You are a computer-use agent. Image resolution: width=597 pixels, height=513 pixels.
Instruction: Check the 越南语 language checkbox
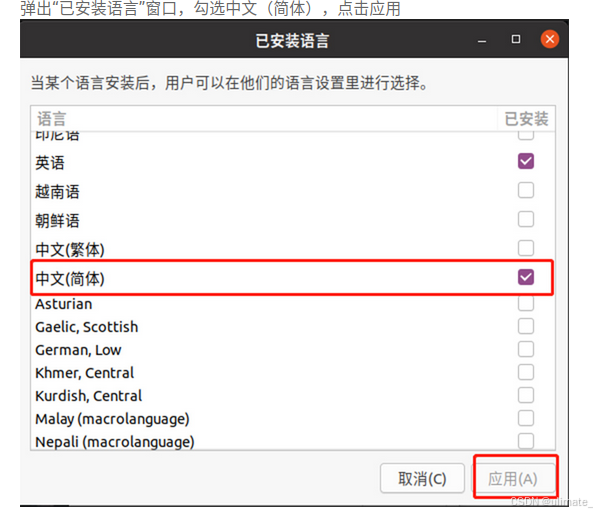pos(526,190)
